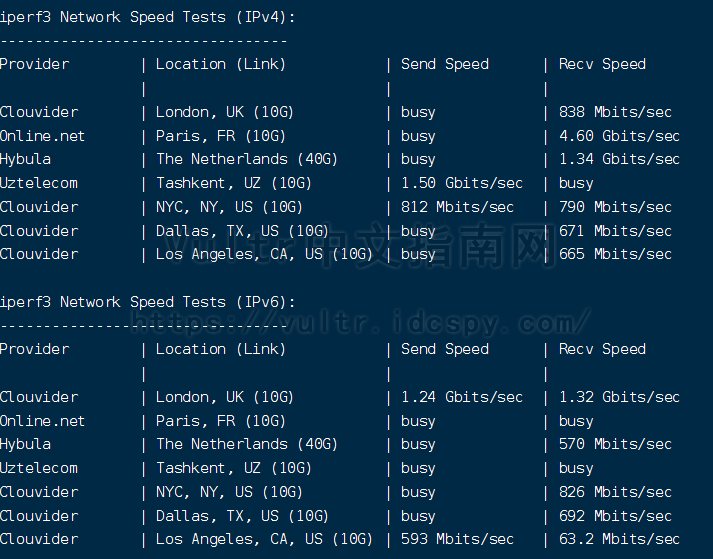
Task: Click "Uztelecom" provider in the IPv4 table
Action: [x=39, y=183]
